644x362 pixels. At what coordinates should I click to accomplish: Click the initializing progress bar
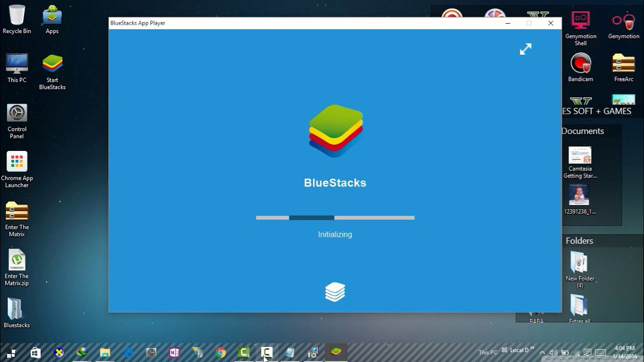click(335, 218)
